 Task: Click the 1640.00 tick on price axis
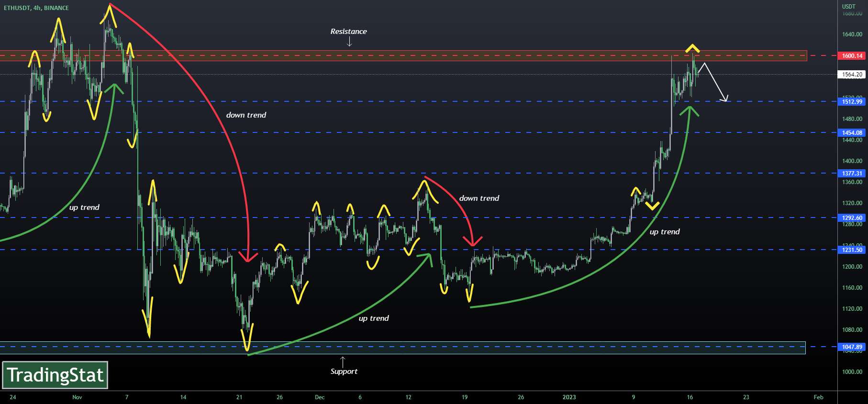click(852, 34)
